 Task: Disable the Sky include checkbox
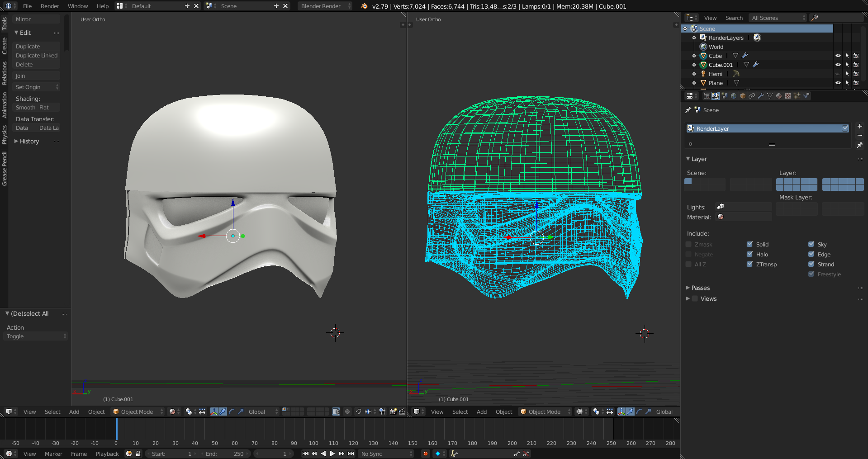(x=811, y=244)
